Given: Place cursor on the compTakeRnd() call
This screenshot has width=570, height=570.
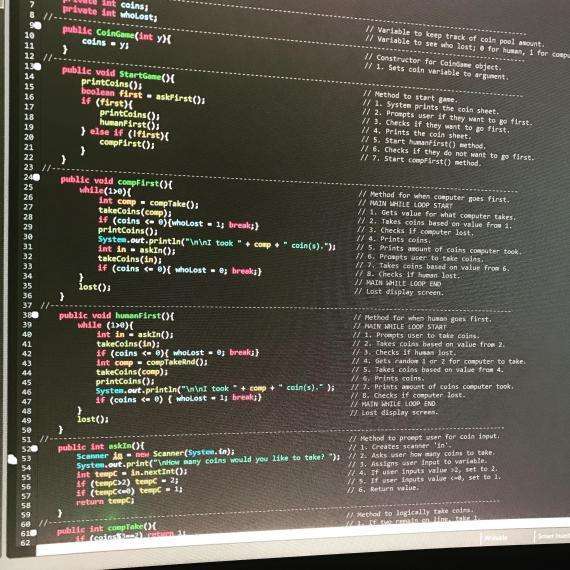Looking at the screenshot, I should 177,362.
